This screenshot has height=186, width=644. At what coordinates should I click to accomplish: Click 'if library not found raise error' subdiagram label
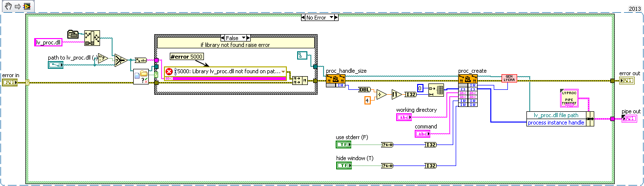pos(236,45)
